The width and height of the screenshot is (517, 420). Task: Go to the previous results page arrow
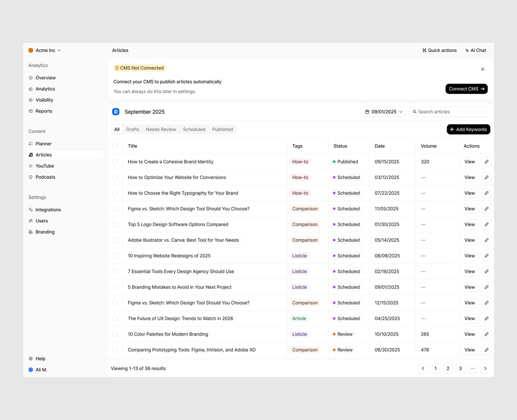423,368
